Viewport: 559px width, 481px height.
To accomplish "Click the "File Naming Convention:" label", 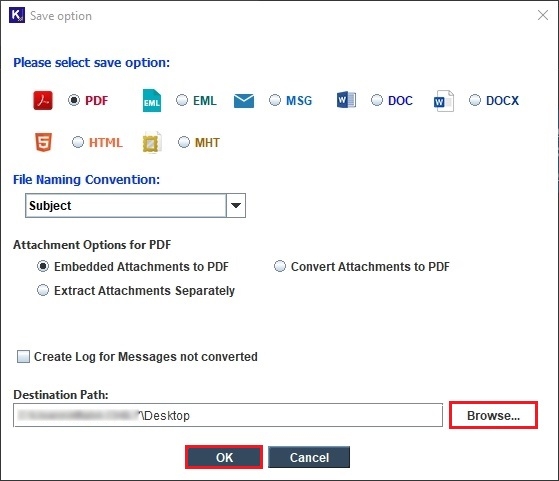I will pyautogui.click(x=87, y=179).
